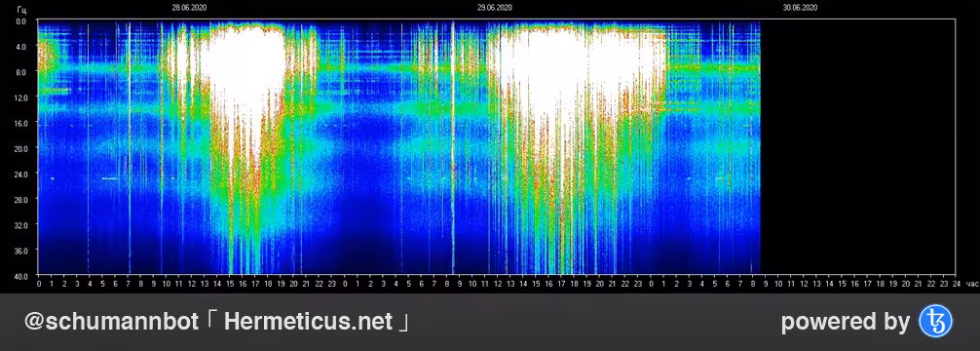Click the 'powered by' text
The image size is (980, 351).
point(845,322)
